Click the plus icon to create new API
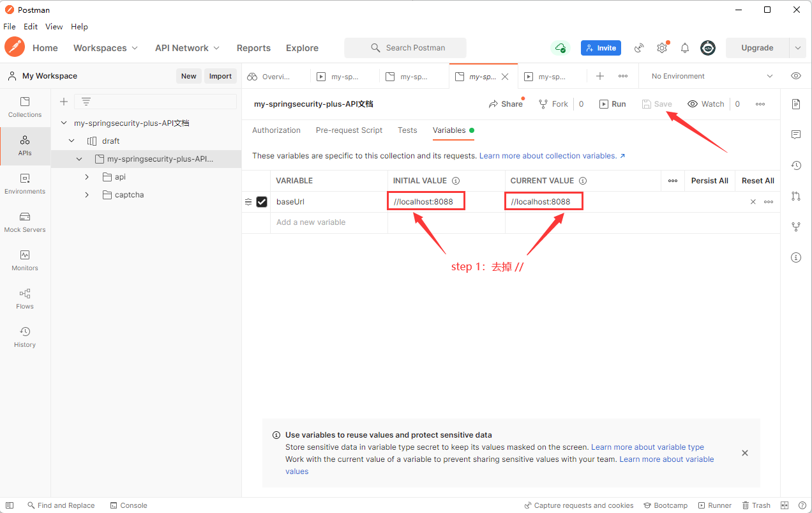 [x=64, y=102]
